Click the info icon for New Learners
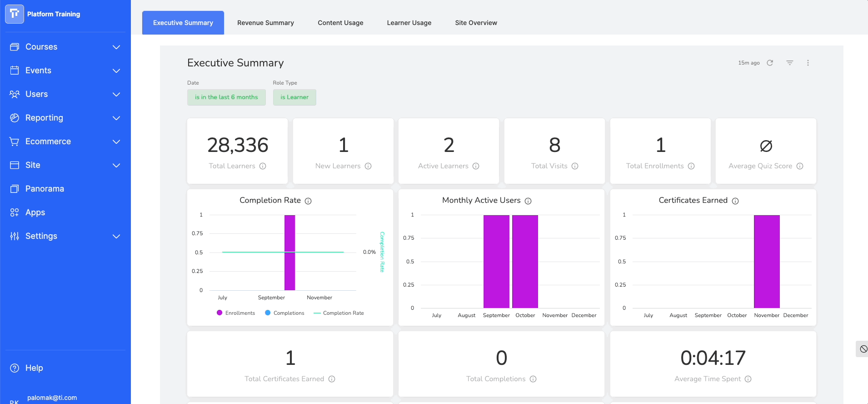Viewport: 868px width, 404px height. tap(368, 166)
